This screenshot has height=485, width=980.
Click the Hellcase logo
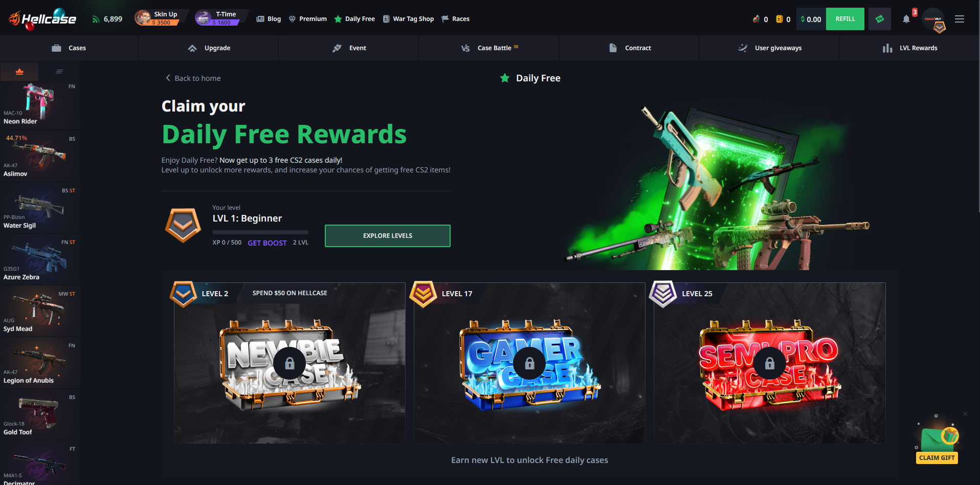point(42,19)
